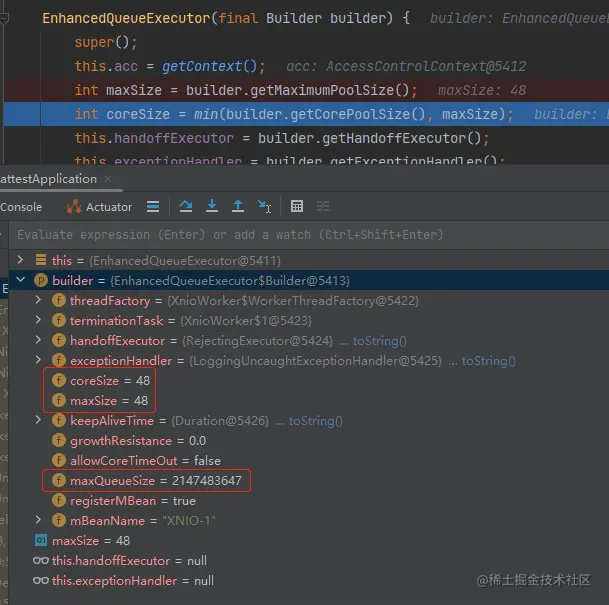The width and height of the screenshot is (609, 605).
Task: Click the super(); code line
Action: pyautogui.click(x=106, y=42)
